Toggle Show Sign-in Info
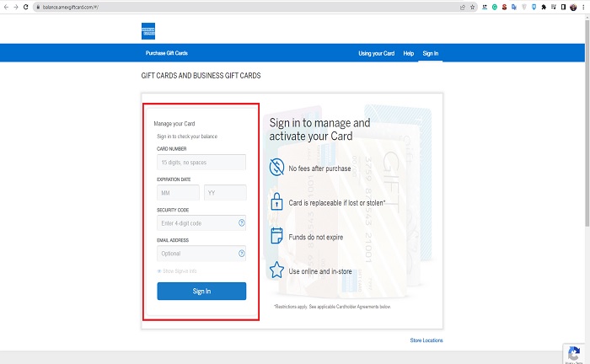This screenshot has width=590, height=364. click(177, 271)
